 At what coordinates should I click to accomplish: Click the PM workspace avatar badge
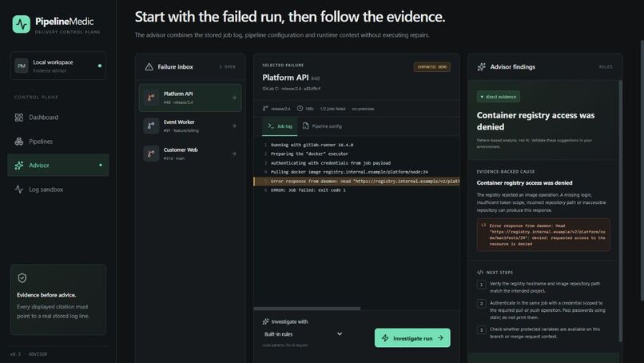click(x=22, y=66)
